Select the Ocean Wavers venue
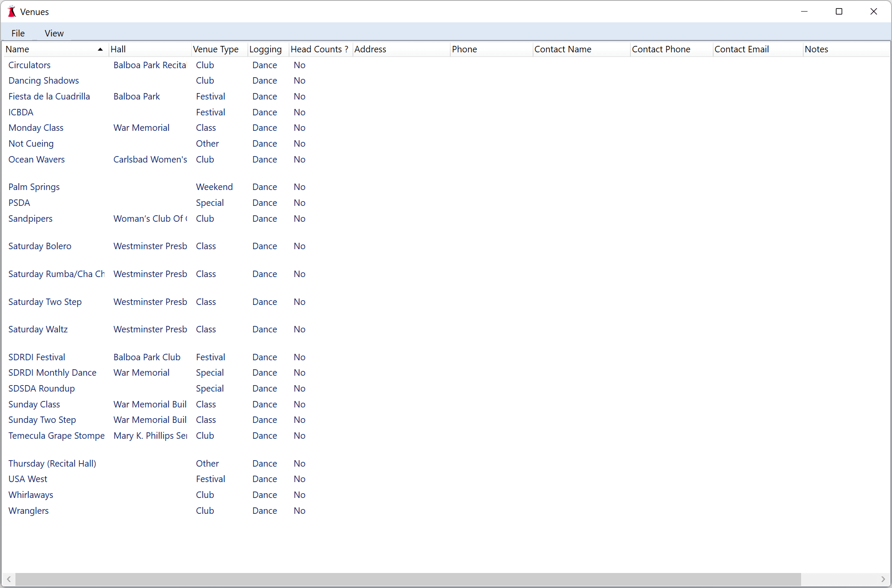This screenshot has width=892, height=588. [x=37, y=160]
